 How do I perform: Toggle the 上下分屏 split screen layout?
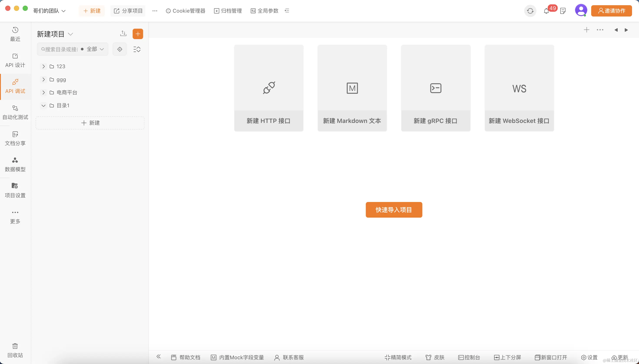[508, 357]
